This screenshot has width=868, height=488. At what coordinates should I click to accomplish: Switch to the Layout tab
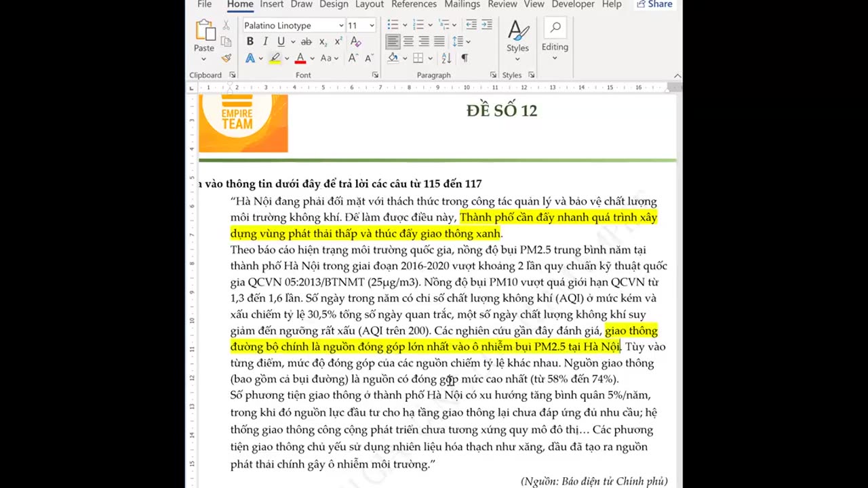[370, 5]
